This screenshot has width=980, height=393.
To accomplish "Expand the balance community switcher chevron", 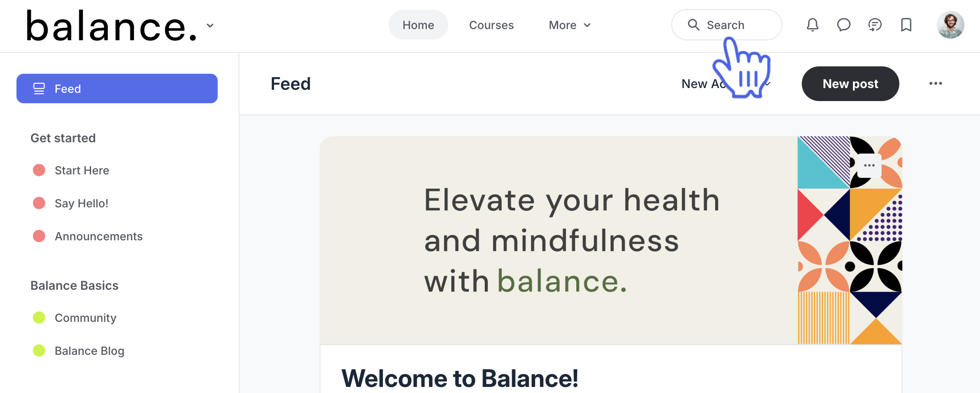I will click(210, 26).
